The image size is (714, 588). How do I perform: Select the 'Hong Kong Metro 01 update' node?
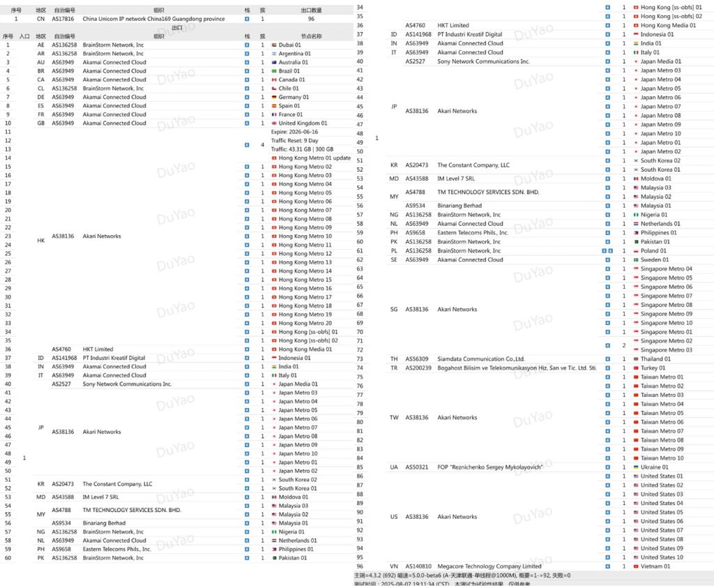click(314, 158)
